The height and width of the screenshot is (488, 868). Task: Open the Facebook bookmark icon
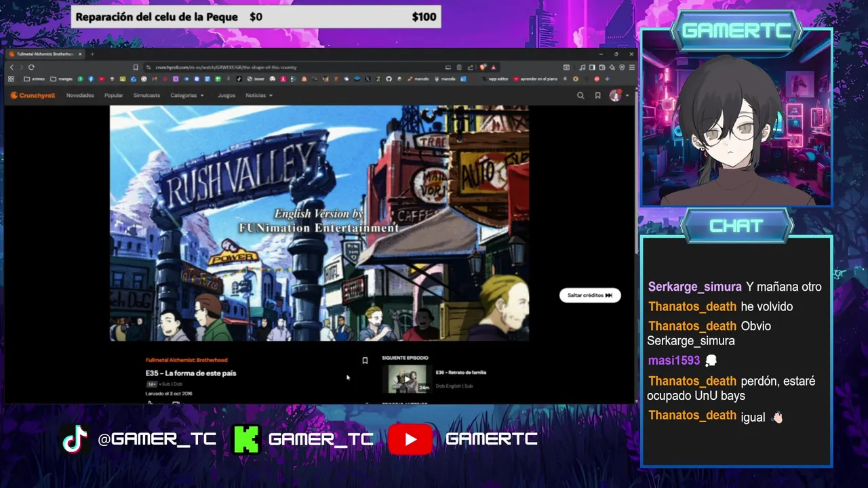(91, 79)
